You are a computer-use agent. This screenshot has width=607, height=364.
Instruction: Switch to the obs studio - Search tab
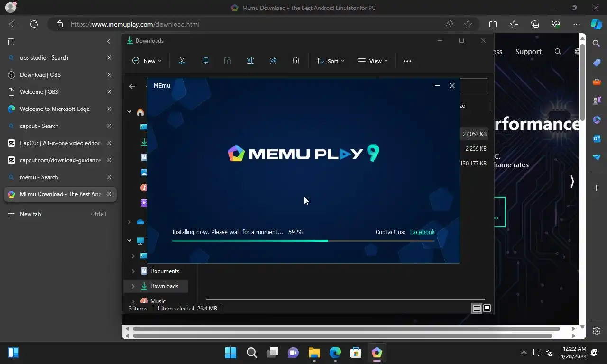[60, 58]
